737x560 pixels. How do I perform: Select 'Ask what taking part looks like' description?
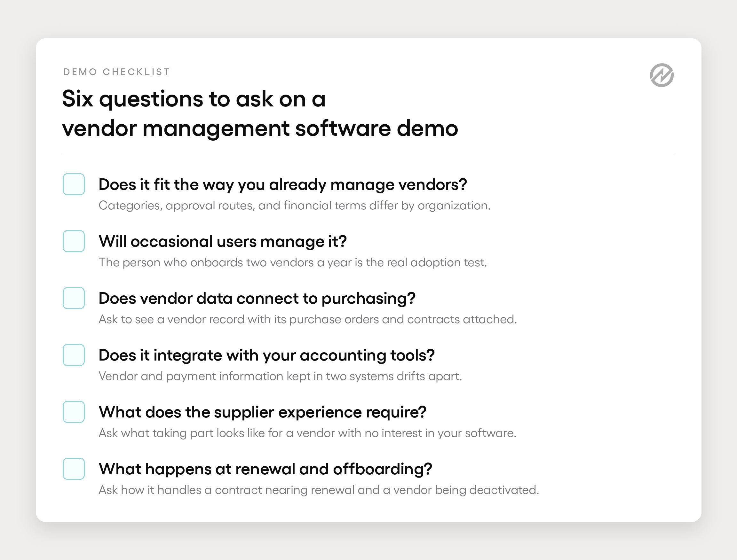click(x=307, y=433)
